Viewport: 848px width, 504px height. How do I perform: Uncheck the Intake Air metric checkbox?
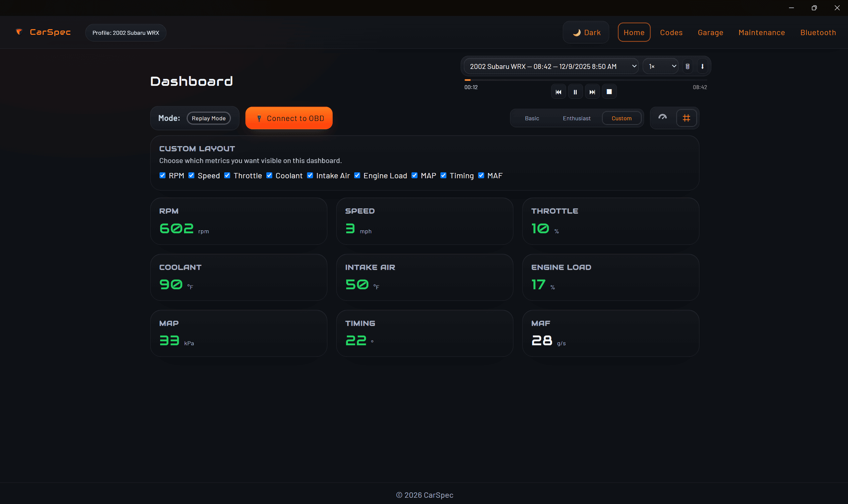pos(310,176)
